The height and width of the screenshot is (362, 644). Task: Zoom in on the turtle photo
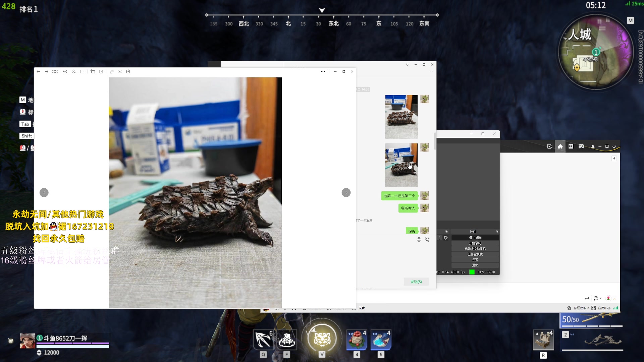click(65, 71)
